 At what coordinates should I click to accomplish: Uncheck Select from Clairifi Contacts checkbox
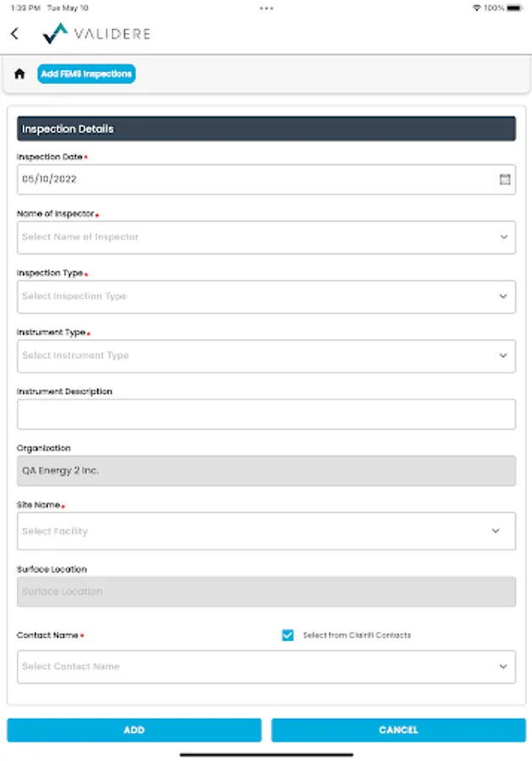288,635
